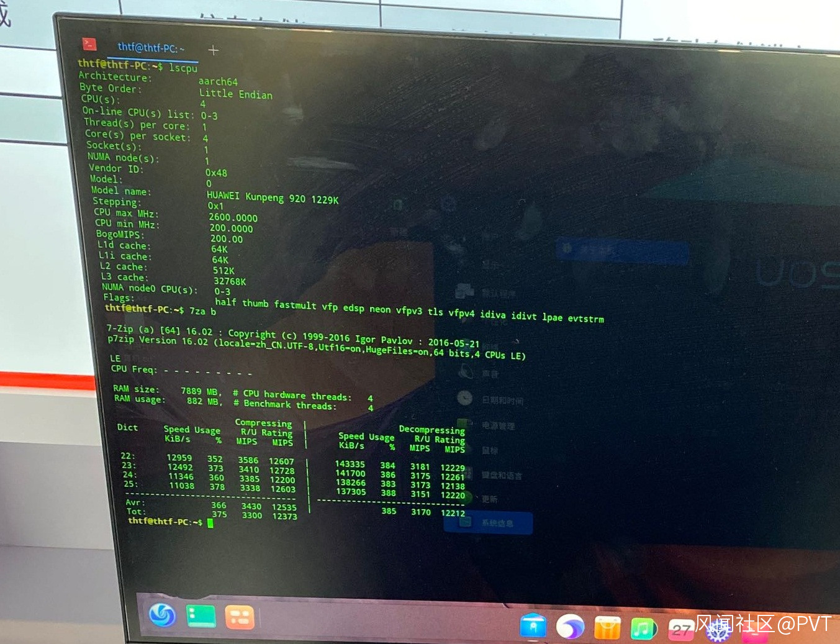Viewport: 840px width, 644px height.
Task: Open the orange shopping bag dock icon
Action: click(x=607, y=628)
